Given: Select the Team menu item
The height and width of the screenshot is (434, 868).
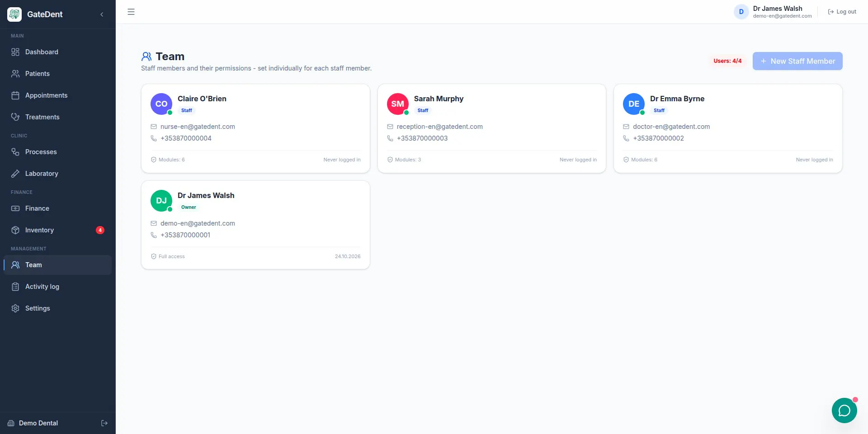Looking at the screenshot, I should pyautogui.click(x=58, y=265).
